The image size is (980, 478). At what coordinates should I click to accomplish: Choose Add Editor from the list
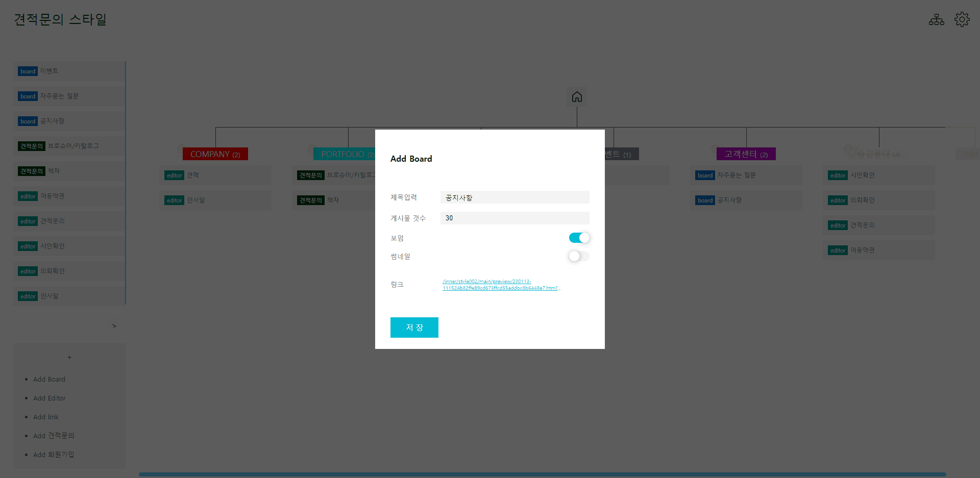[50, 398]
